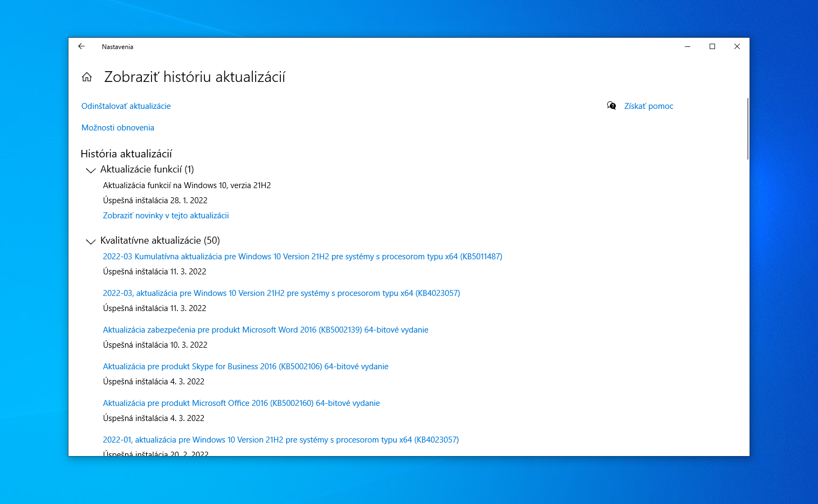The width and height of the screenshot is (818, 504).
Task: Select text Úspešná inštalácia 10. 3. 2022
Action: click(155, 345)
